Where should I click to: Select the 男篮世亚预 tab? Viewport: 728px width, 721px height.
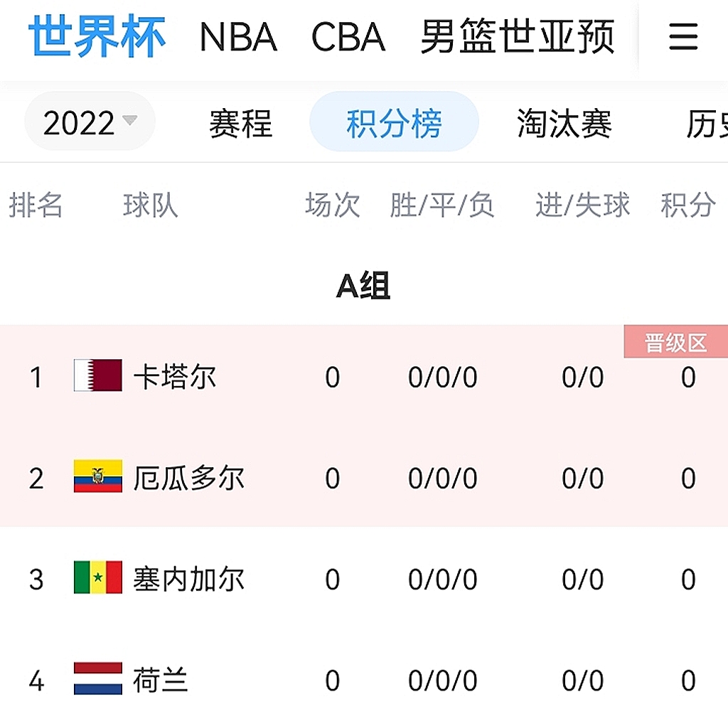coord(517,37)
